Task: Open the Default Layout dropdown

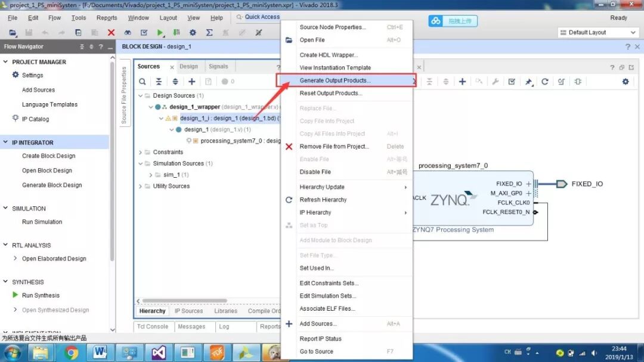Action: [x=599, y=32]
